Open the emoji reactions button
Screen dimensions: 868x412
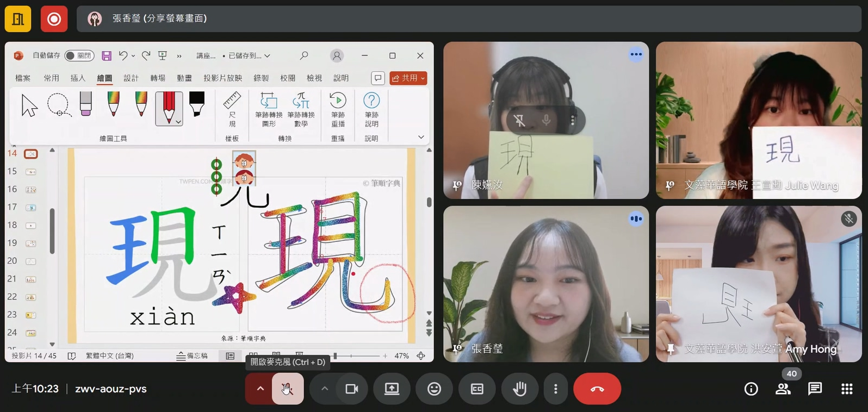434,389
